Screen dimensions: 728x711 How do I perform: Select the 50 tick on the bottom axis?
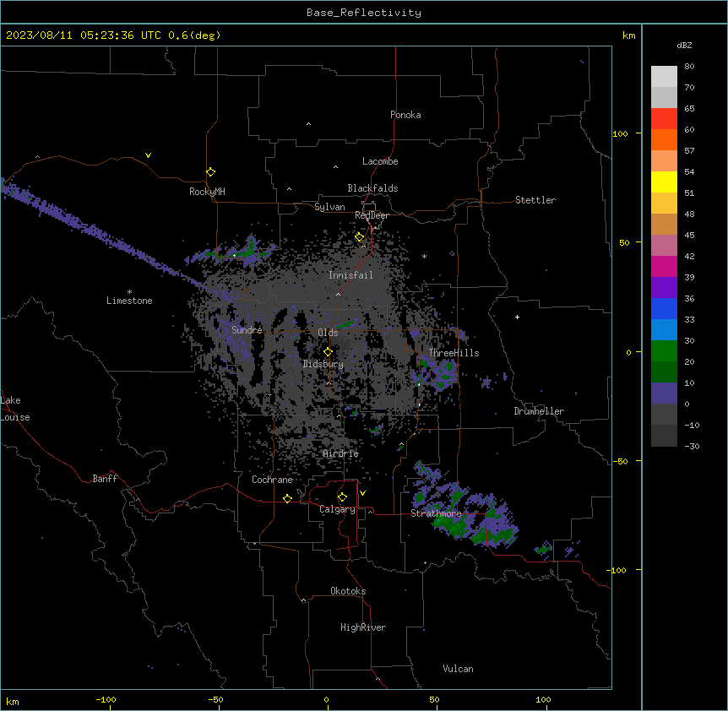pyautogui.click(x=434, y=699)
